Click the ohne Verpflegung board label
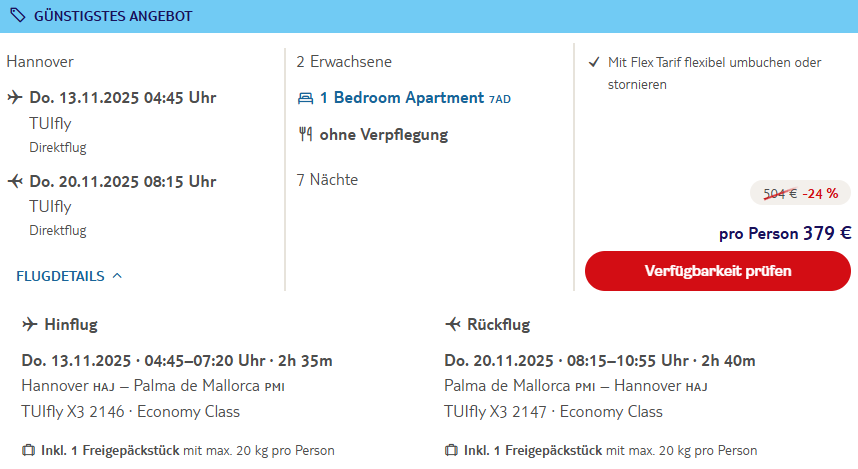858x469 pixels. tap(384, 135)
